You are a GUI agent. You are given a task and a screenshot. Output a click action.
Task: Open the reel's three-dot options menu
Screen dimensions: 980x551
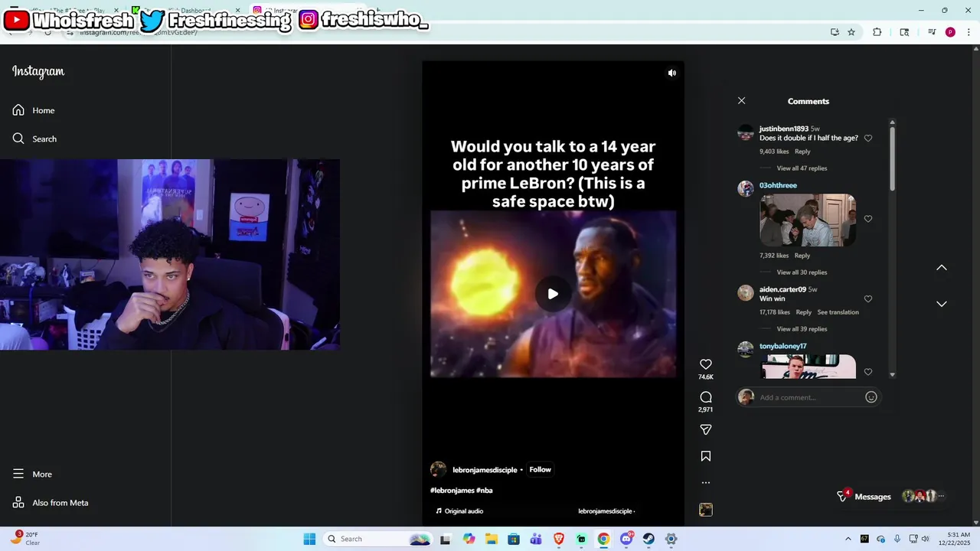[706, 483]
